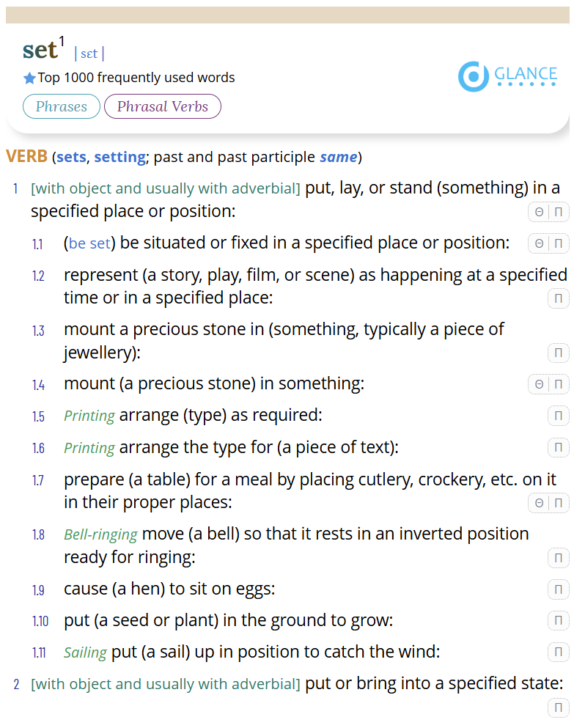
Task: Click the Π icon beside sense 1 definition
Action: coord(559,212)
